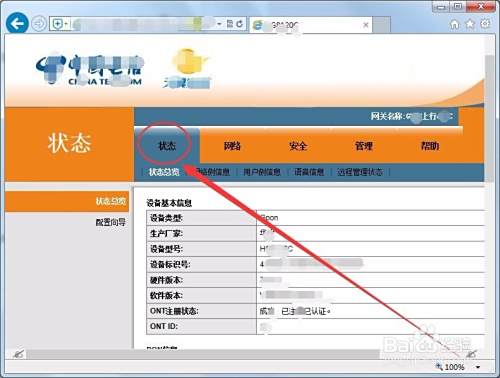The width and height of the screenshot is (500, 378).
Task: Open the 帮助 main tab
Action: pos(430,146)
